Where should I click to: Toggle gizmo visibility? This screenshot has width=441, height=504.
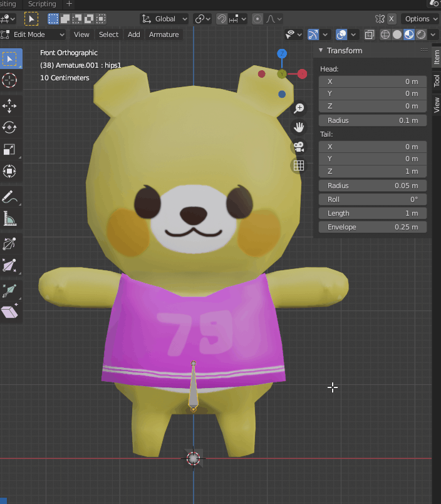pyautogui.click(x=313, y=34)
